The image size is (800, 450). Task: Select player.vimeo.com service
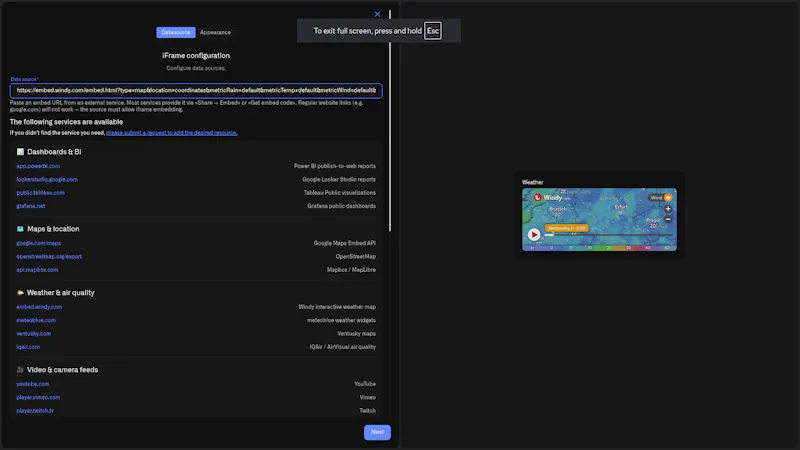pos(38,397)
